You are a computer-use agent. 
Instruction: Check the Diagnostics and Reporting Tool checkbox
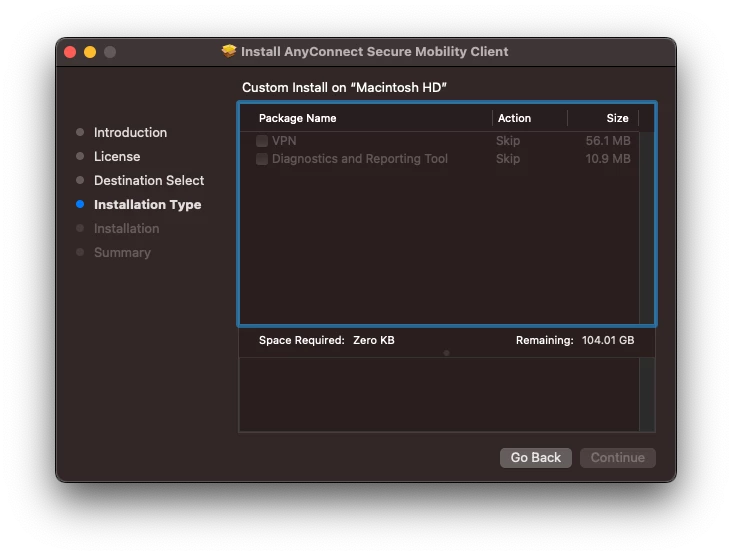pyautogui.click(x=262, y=159)
